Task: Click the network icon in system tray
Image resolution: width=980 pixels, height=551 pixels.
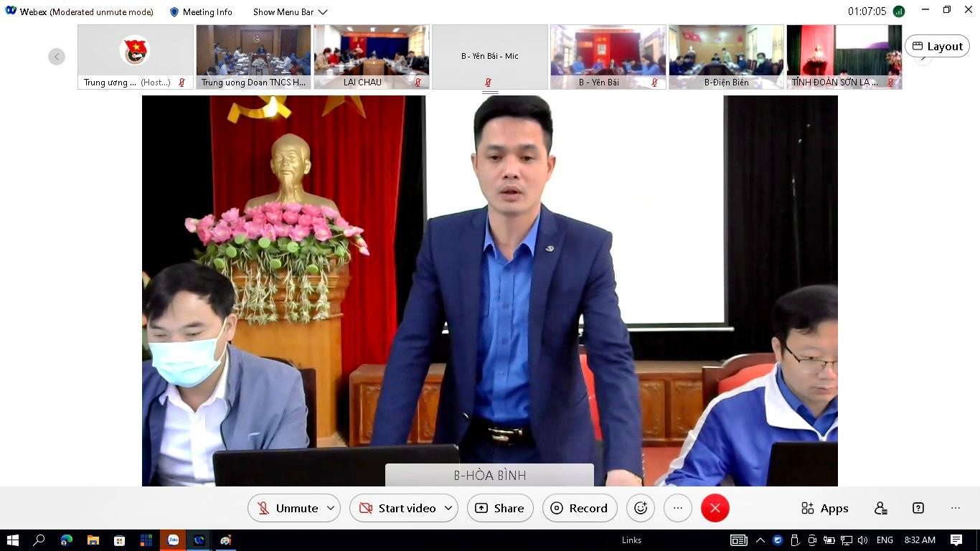Action: pos(847,540)
